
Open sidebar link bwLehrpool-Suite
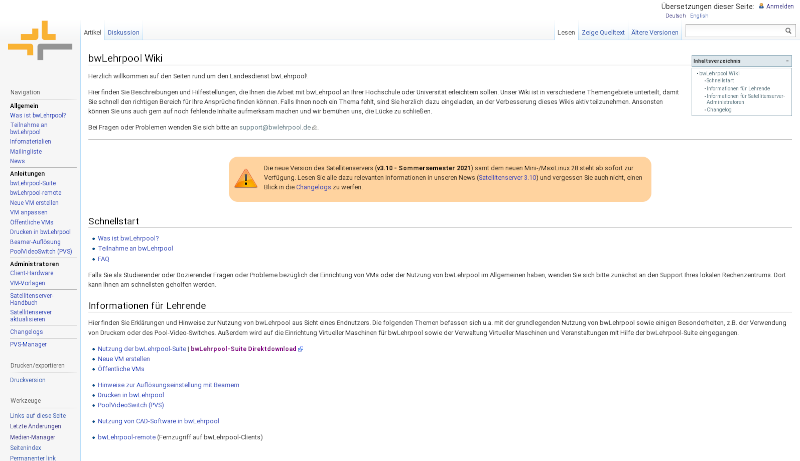click(x=33, y=183)
